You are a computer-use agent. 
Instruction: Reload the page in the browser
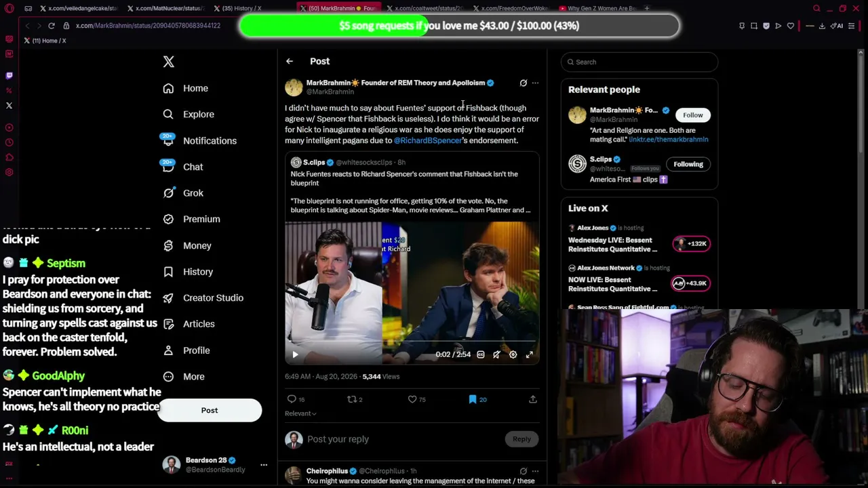[51, 26]
